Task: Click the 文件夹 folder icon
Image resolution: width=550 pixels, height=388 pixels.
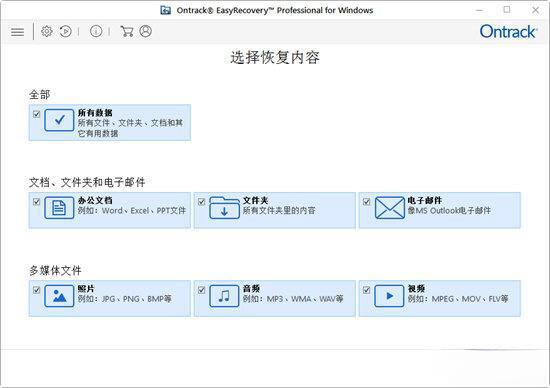Action: pos(224,208)
